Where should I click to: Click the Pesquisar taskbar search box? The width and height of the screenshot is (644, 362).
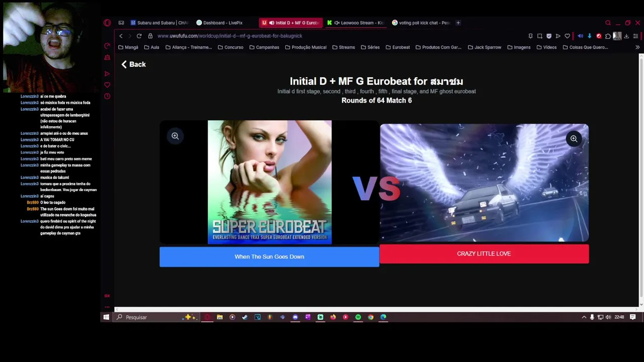tap(157, 317)
